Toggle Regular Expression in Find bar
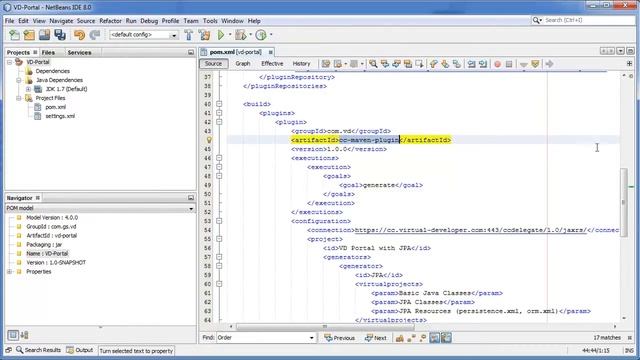This screenshot has height=360, width=640. [423, 338]
